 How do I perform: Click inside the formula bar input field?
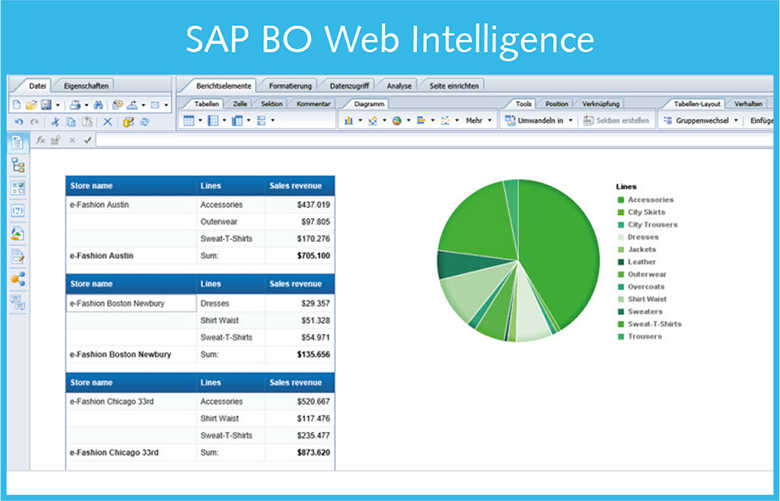click(x=434, y=140)
